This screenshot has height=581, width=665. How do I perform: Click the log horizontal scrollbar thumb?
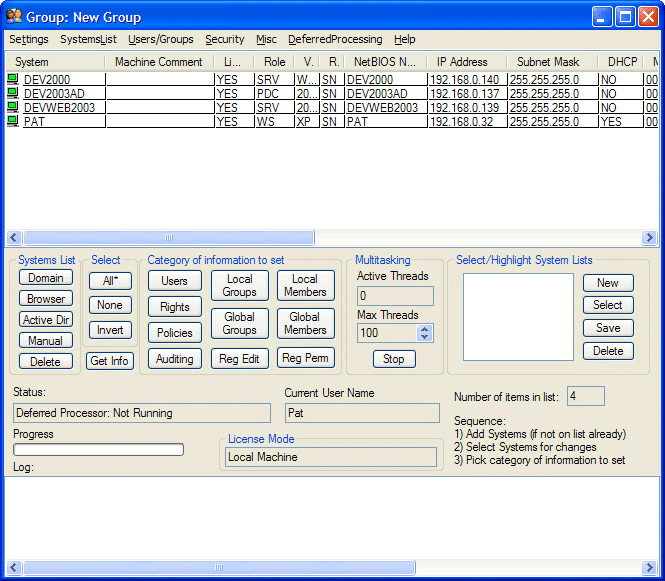(x=219, y=567)
